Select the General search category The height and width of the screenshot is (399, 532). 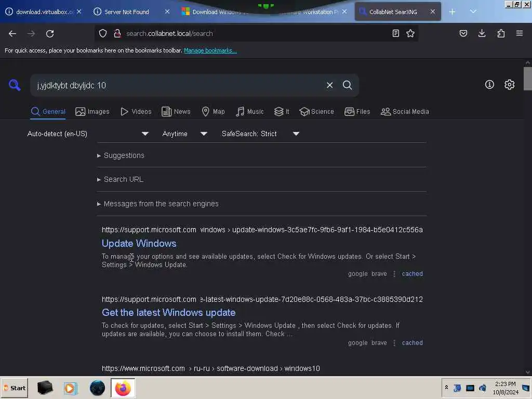click(48, 112)
